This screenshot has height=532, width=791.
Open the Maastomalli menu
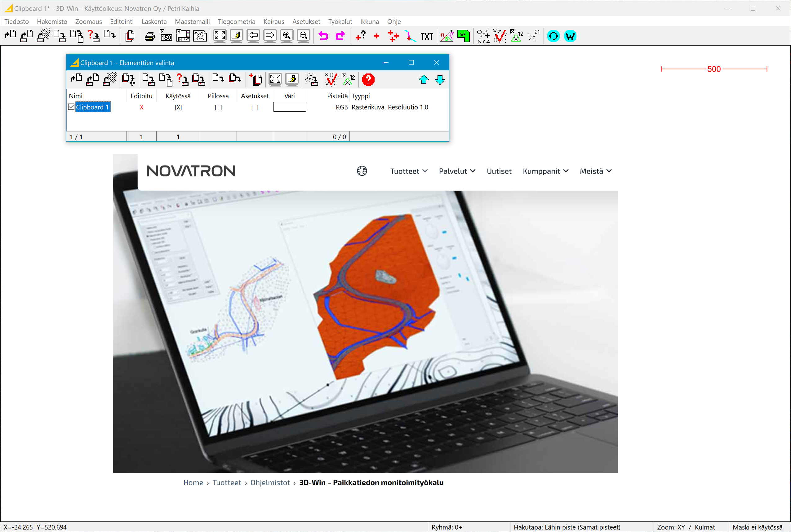[192, 21]
